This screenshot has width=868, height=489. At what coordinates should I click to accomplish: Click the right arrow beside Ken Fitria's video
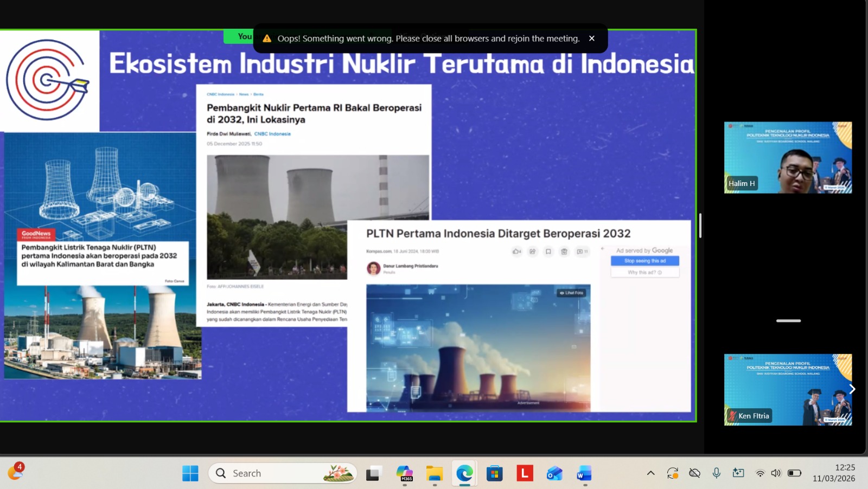853,389
